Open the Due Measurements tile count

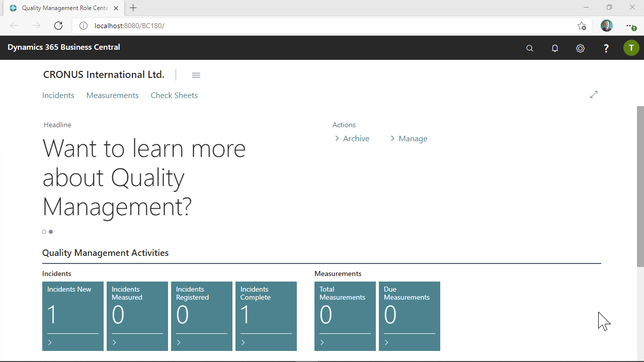pyautogui.click(x=390, y=315)
